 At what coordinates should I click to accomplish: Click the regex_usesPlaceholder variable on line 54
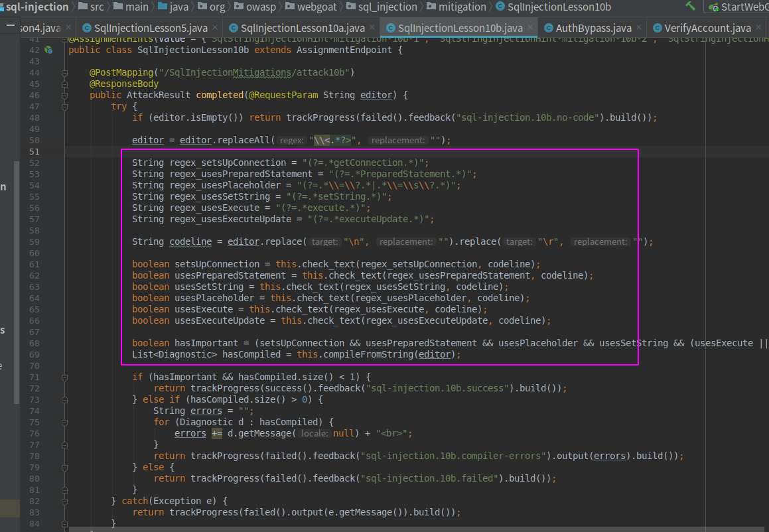pyautogui.click(x=226, y=185)
